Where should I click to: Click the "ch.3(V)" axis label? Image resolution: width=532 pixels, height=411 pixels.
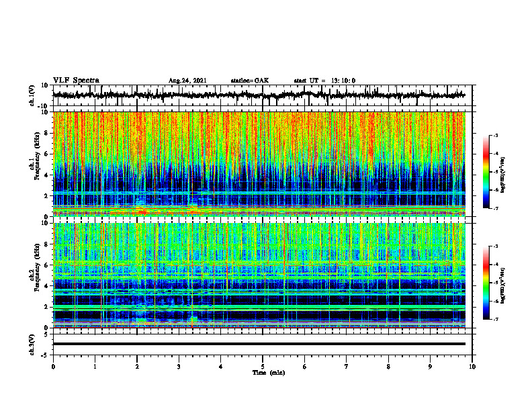(x=32, y=345)
